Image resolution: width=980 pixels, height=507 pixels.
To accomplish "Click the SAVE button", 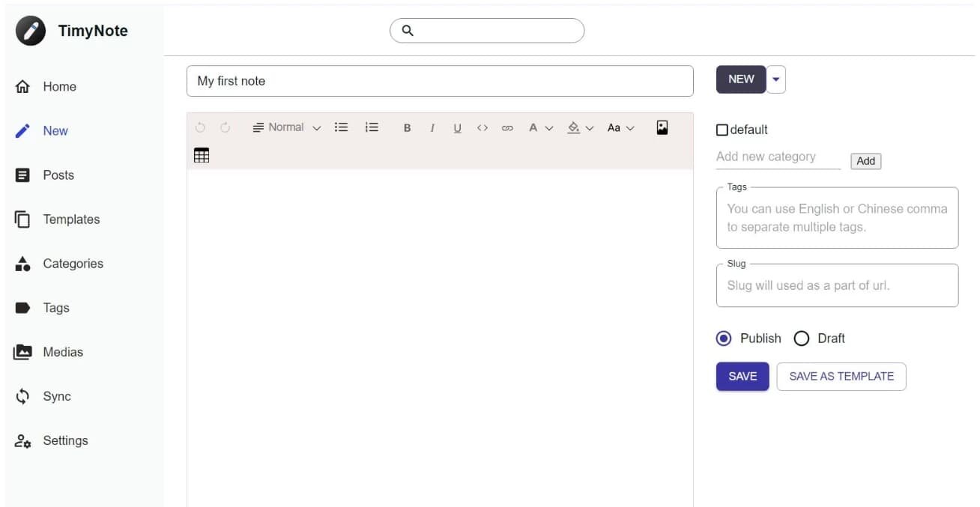I will [742, 376].
